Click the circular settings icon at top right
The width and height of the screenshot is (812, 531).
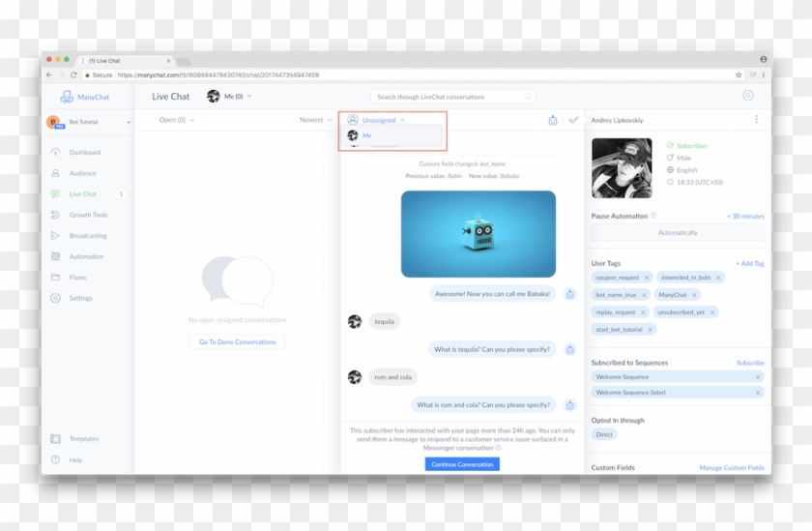click(747, 96)
